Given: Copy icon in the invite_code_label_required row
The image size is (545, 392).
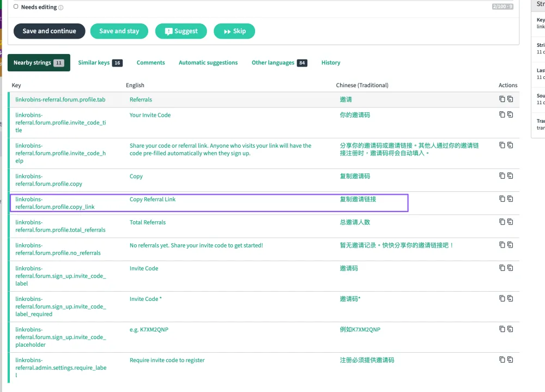Looking at the screenshot, I should 502,298.
